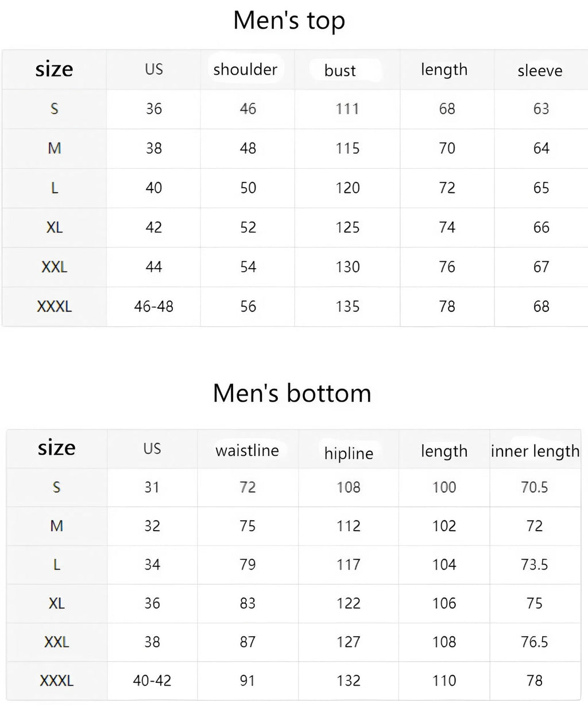
Task: Click bust value 135
Action: pos(347,307)
